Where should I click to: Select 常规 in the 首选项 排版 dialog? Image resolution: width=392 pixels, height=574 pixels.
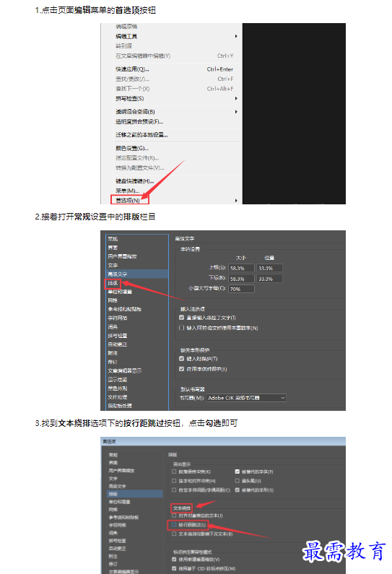[113, 455]
